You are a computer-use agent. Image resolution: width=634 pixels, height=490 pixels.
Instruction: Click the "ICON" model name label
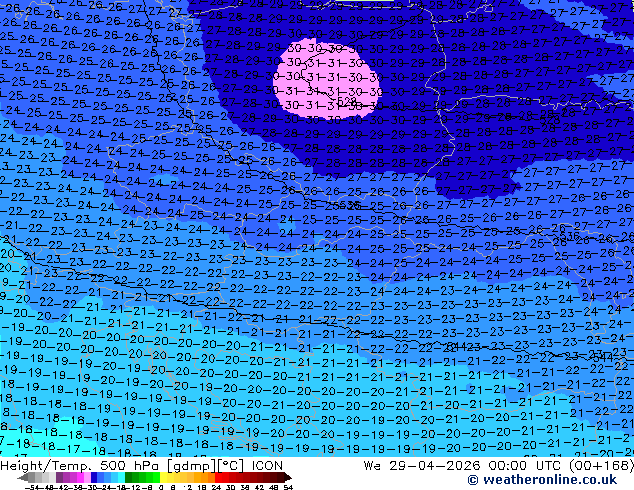coord(267,466)
